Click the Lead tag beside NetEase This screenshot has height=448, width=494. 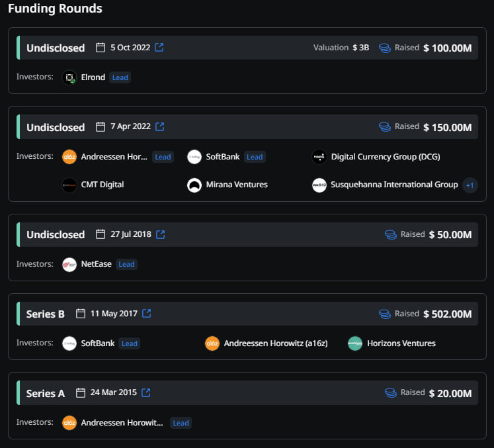click(126, 264)
